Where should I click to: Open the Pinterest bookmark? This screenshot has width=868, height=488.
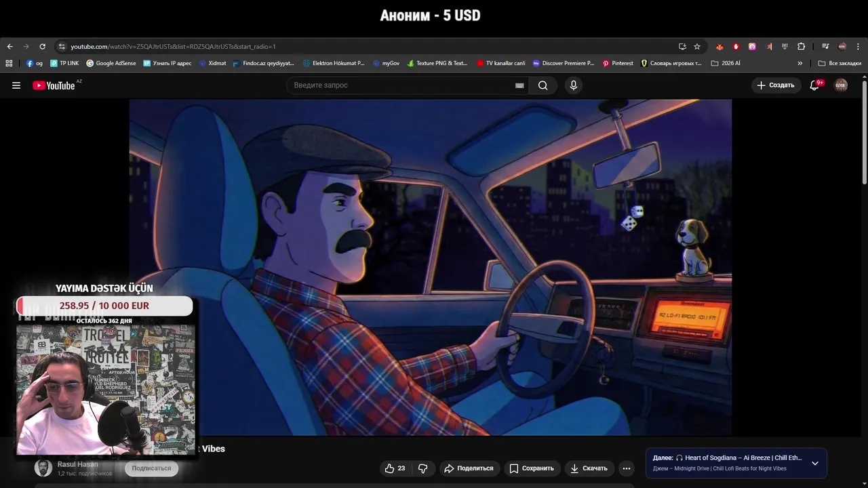(618, 63)
